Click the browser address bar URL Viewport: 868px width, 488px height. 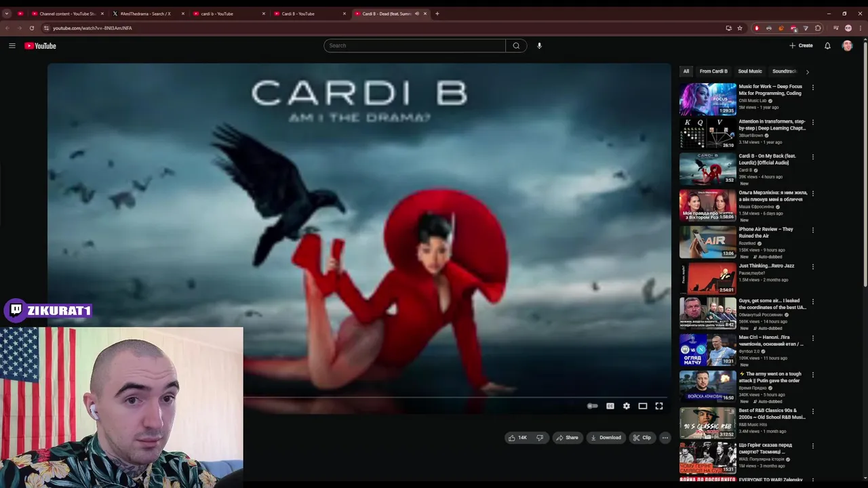pyautogui.click(x=92, y=28)
